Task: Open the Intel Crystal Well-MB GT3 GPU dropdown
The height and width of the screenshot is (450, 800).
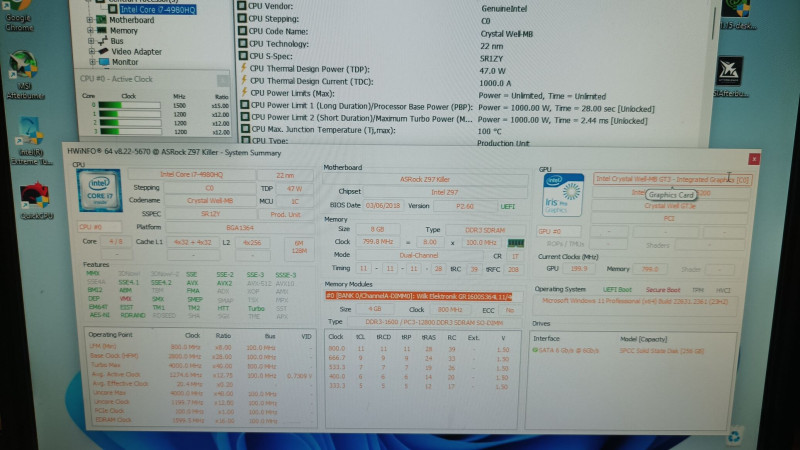Action: click(672, 180)
